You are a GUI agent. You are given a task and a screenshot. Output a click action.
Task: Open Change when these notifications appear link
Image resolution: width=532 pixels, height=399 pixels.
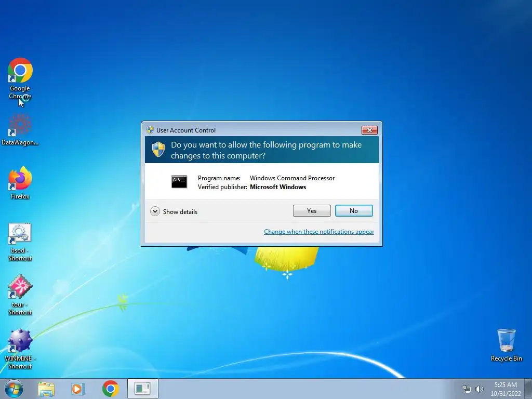pos(319,232)
